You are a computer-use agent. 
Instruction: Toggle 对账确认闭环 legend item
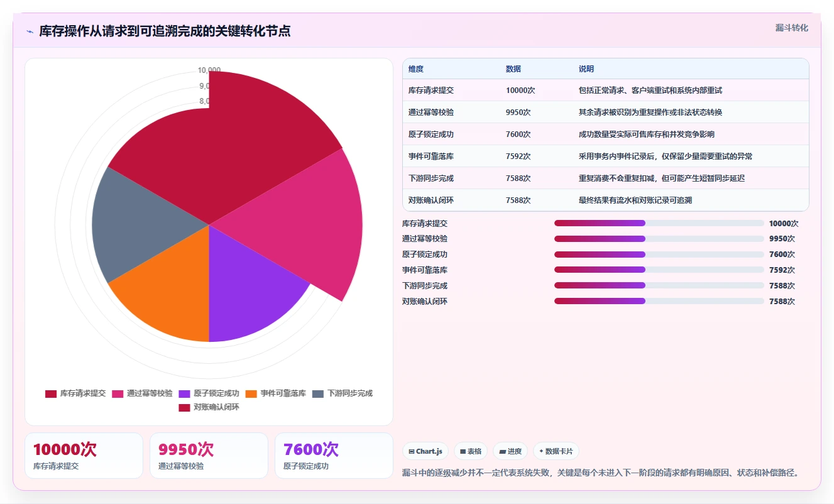209,407
